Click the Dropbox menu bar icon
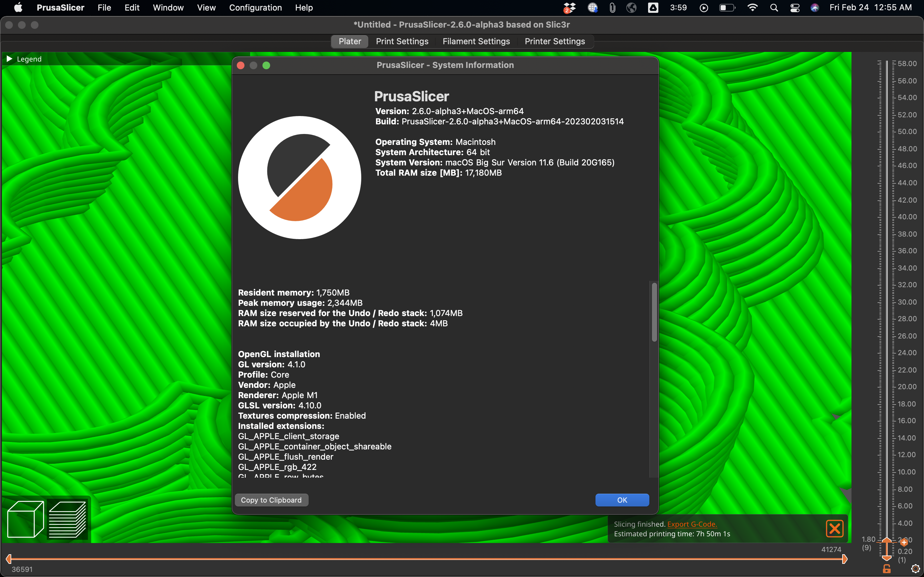This screenshot has width=924, height=577. pyautogui.click(x=569, y=8)
